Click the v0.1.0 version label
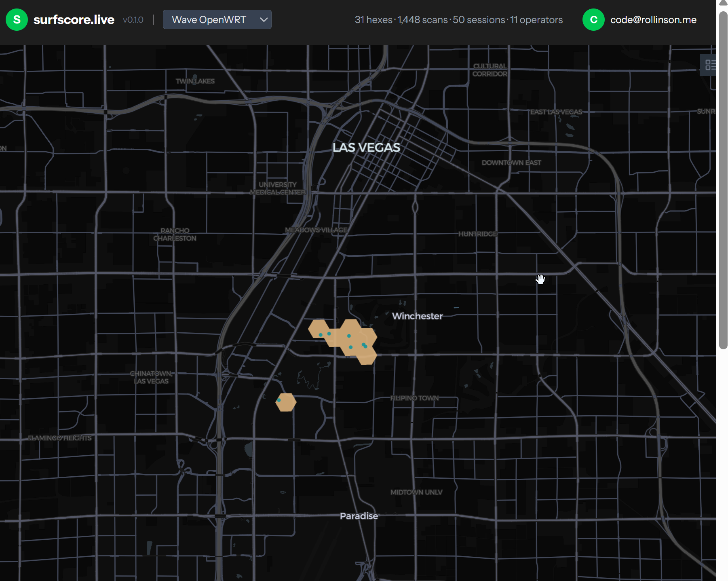This screenshot has width=728, height=581. point(133,20)
